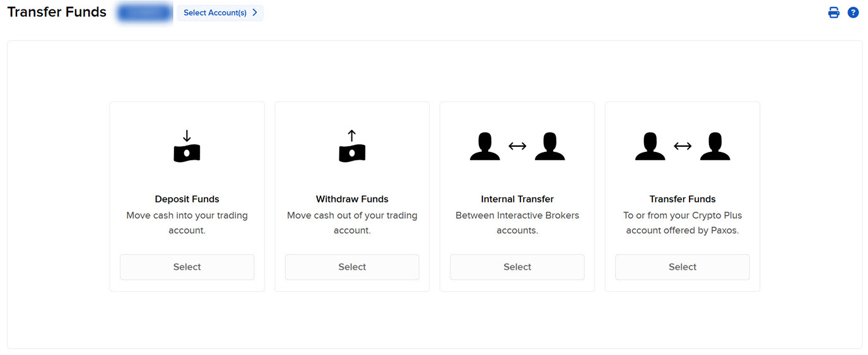Expand the Select Account(s) chooser
Screen dimensions: 868x355
pyautogui.click(x=220, y=13)
